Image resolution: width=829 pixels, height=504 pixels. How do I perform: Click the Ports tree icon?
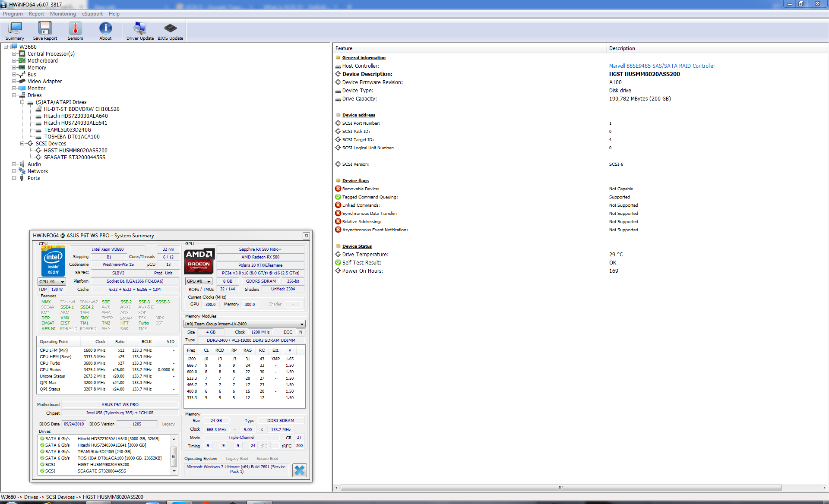(x=22, y=178)
